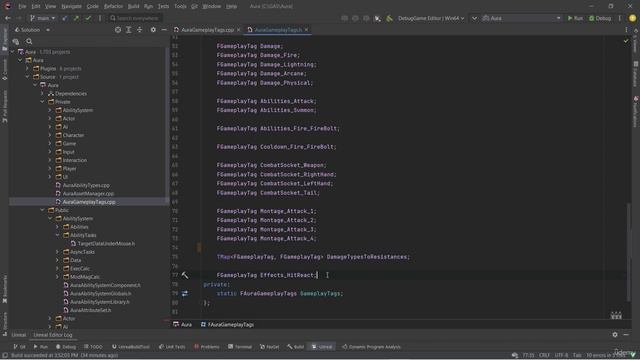Open the File menu
The image size is (640, 360).
[x=22, y=6]
